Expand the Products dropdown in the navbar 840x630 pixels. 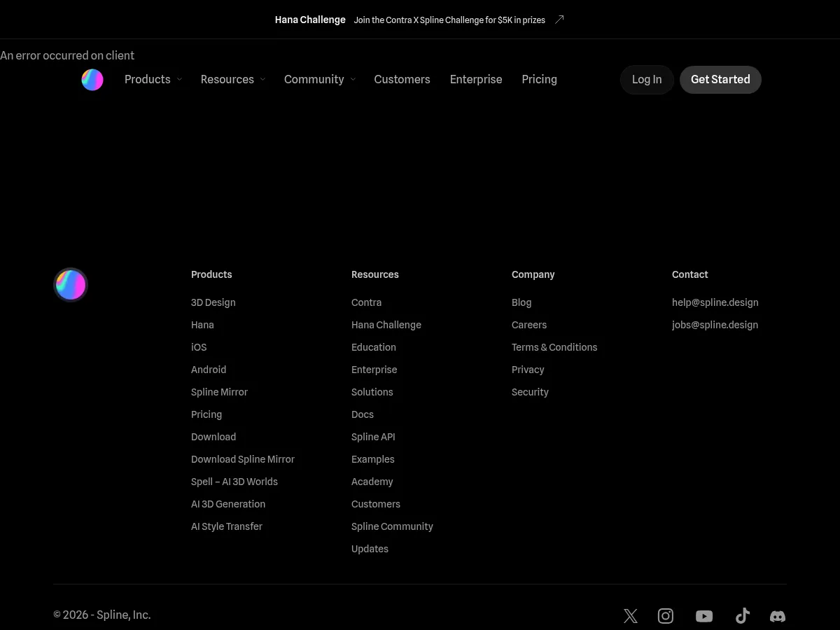coord(153,80)
